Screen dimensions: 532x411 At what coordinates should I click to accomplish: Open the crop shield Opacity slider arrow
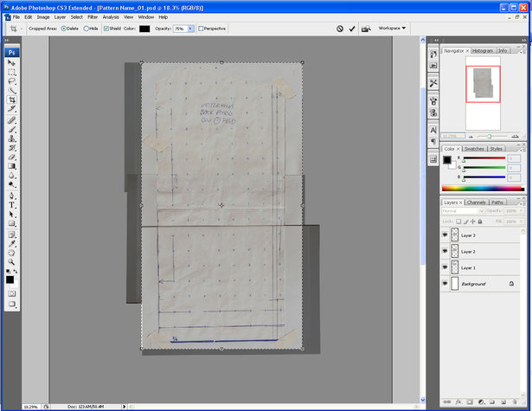point(190,29)
